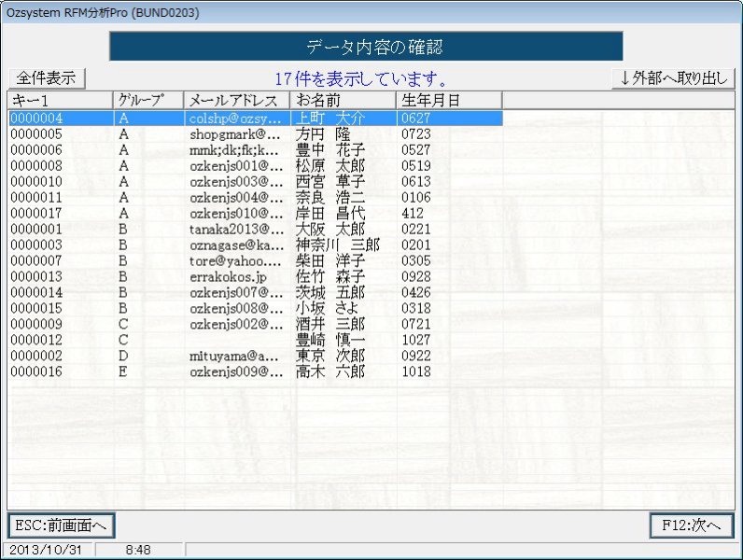Select row with key 0000016
The width and height of the screenshot is (743, 560).
tap(256, 371)
